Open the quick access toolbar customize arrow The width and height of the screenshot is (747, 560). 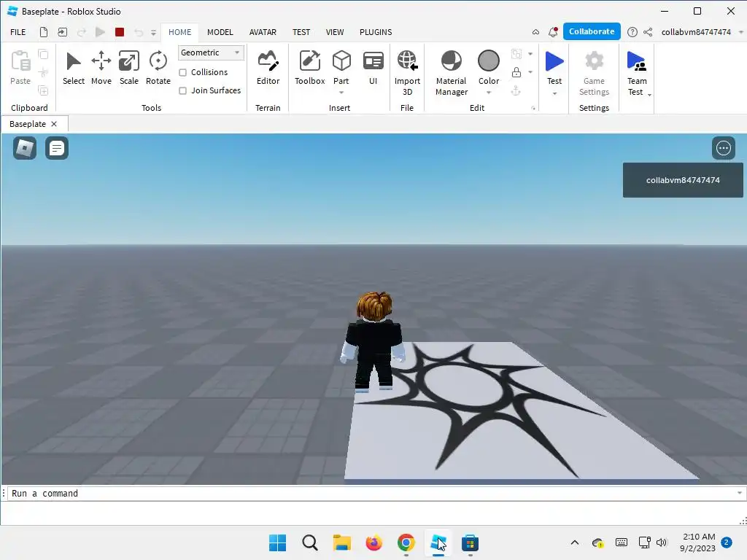point(153,32)
